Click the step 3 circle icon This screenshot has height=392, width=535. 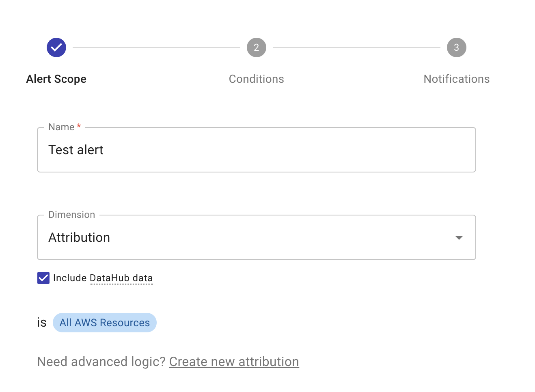456,47
